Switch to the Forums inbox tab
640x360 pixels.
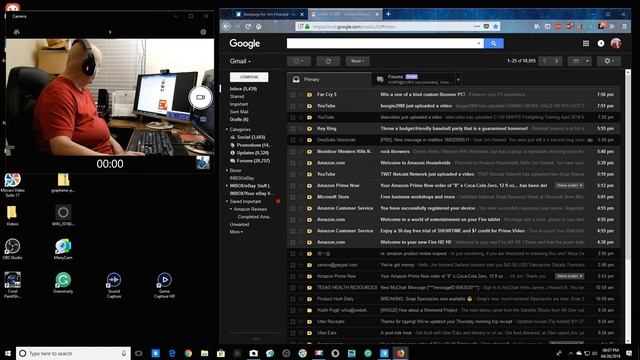pyautogui.click(x=413, y=79)
